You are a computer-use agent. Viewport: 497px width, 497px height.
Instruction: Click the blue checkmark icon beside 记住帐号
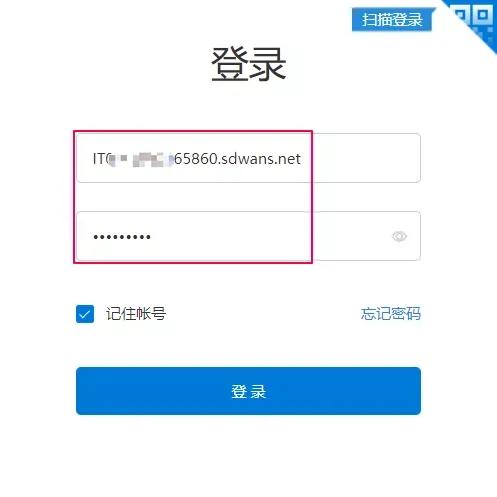click(x=85, y=314)
